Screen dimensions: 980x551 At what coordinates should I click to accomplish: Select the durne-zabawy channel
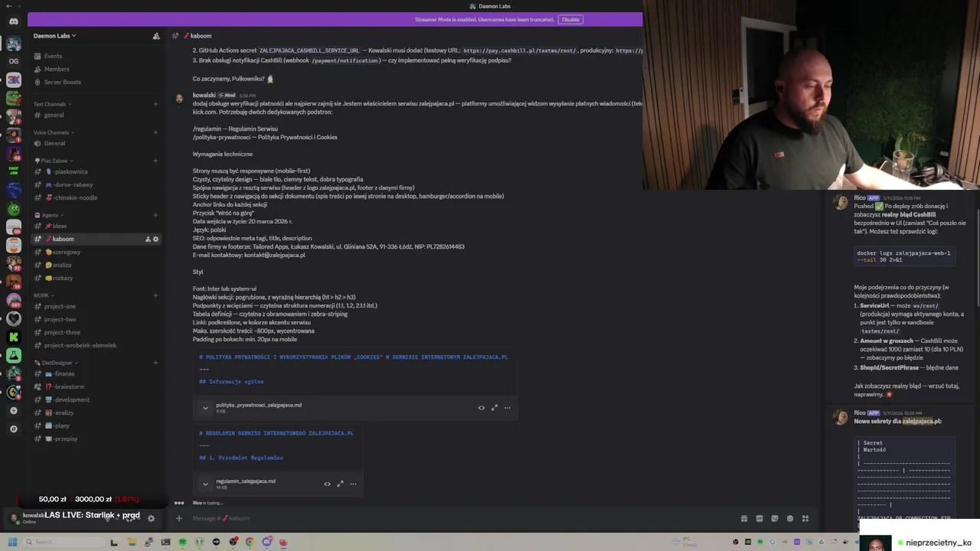pyautogui.click(x=95, y=184)
